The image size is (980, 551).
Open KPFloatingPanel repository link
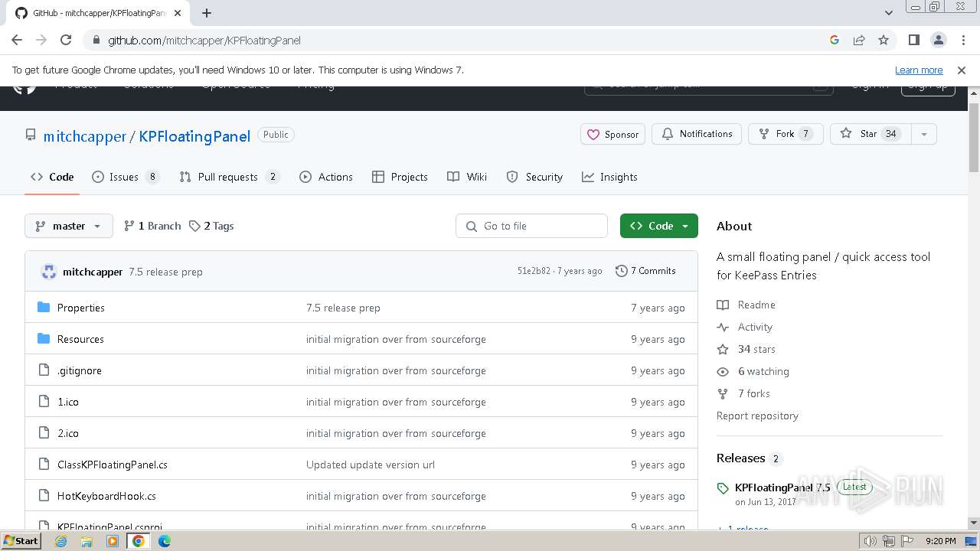pyautogui.click(x=194, y=136)
